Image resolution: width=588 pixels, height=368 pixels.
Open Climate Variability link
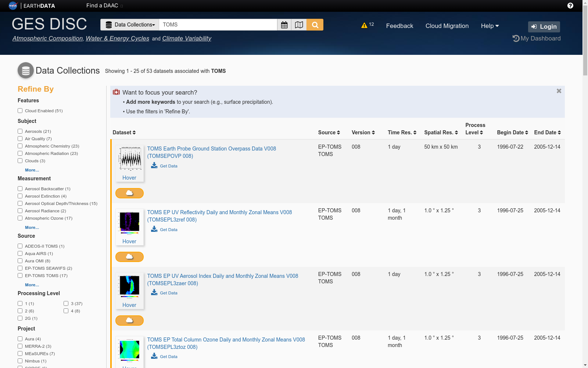tap(187, 38)
